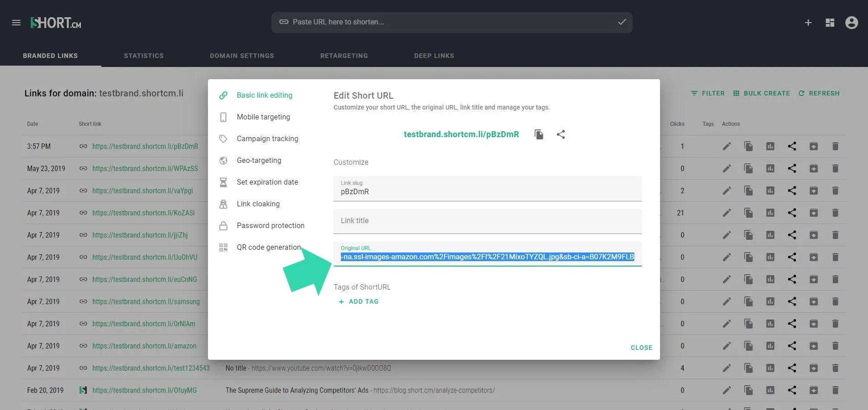Screen dimensions: 868x410
Task: Open short link ending in vaYpgl
Action: 142,191
